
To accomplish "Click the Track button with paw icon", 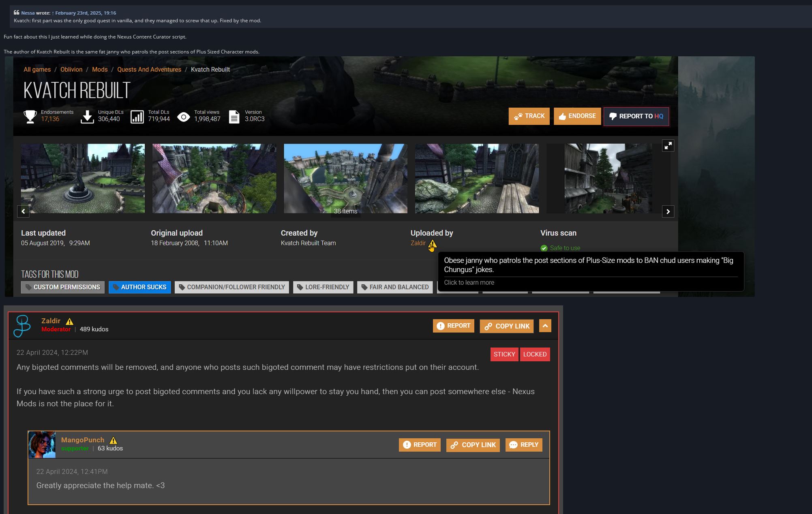I will [x=529, y=116].
